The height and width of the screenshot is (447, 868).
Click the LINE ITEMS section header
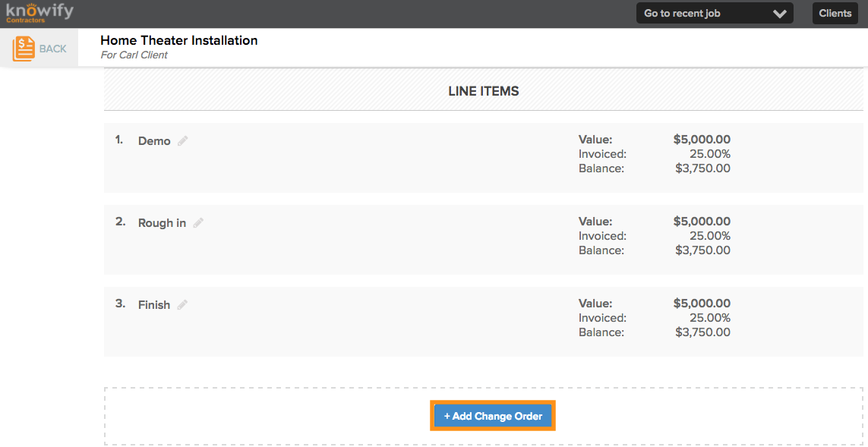tap(483, 92)
